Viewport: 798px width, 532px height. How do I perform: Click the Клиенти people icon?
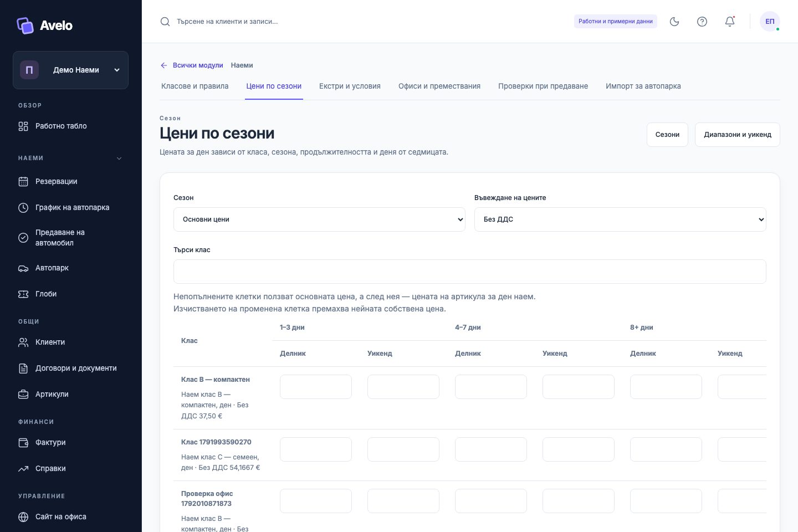[x=23, y=342]
